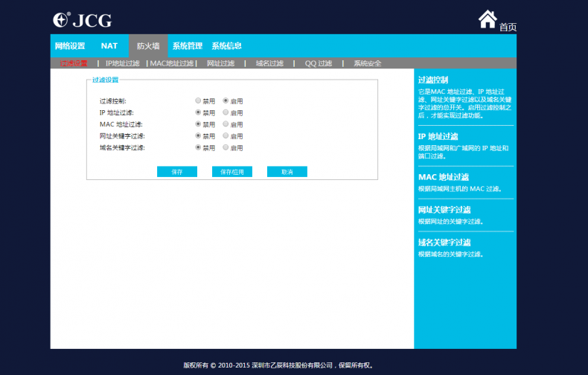Switch to the NAT tab
Viewport: 588px width, 375px height.
(x=109, y=45)
